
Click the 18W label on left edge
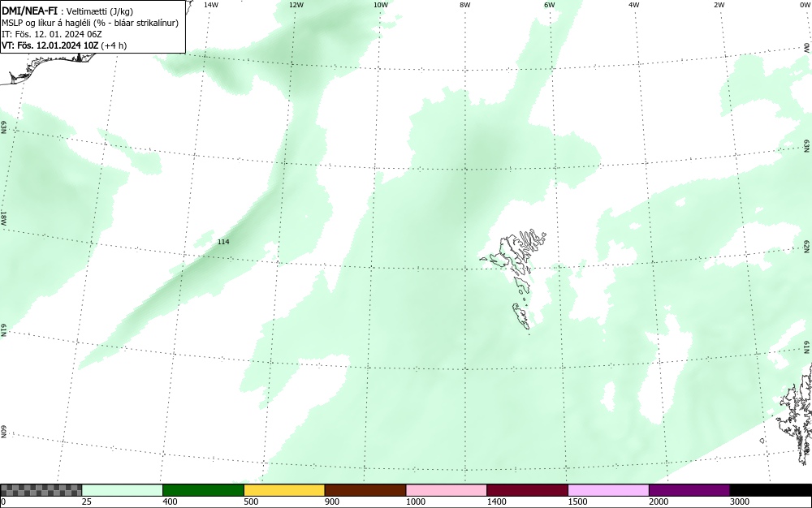3,217
